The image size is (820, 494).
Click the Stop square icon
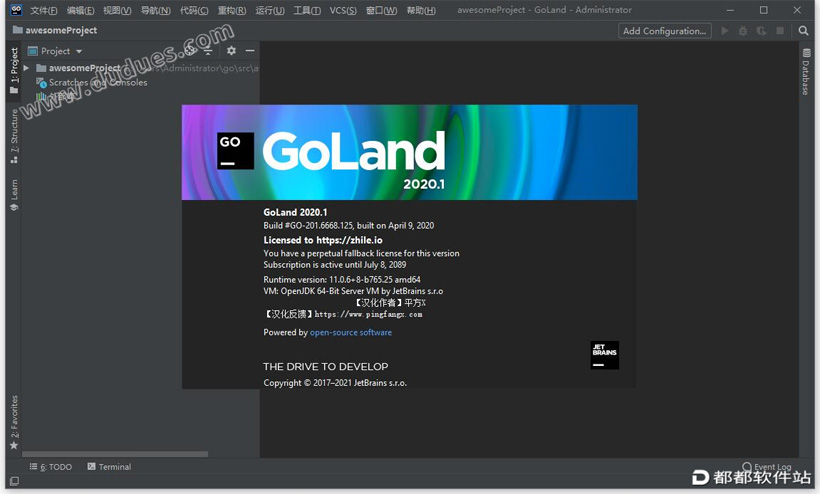[780, 31]
